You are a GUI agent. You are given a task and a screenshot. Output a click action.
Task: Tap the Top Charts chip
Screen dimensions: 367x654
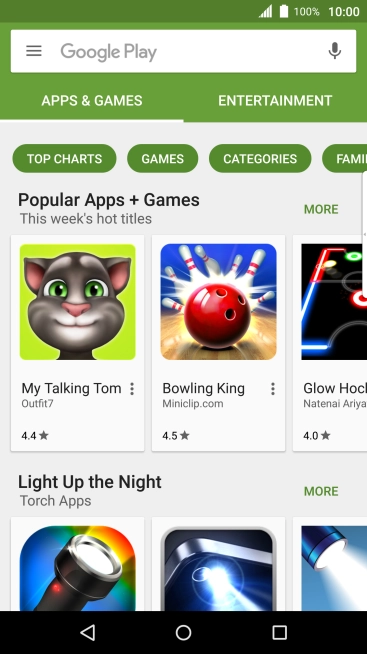[65, 158]
